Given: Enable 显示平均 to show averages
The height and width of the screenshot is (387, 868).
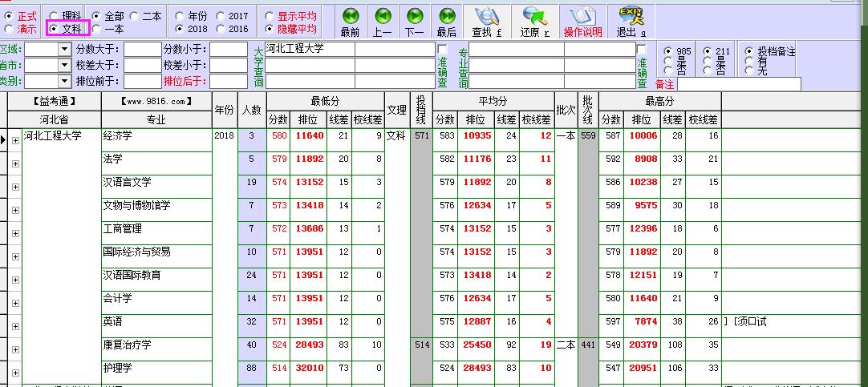Looking at the screenshot, I should [270, 16].
